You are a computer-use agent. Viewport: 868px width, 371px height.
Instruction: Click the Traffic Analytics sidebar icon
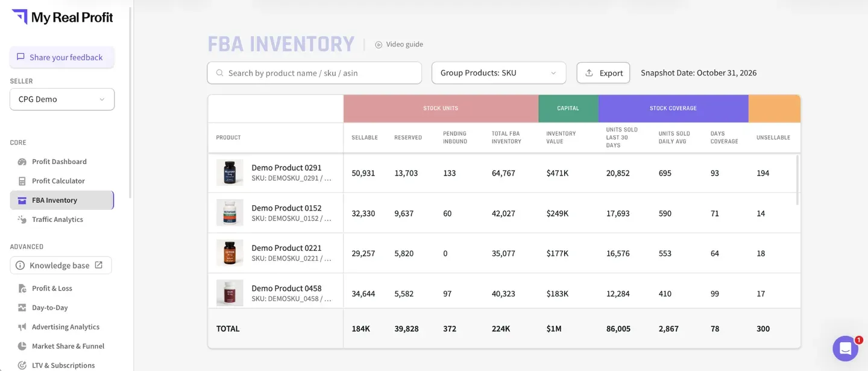[22, 220]
